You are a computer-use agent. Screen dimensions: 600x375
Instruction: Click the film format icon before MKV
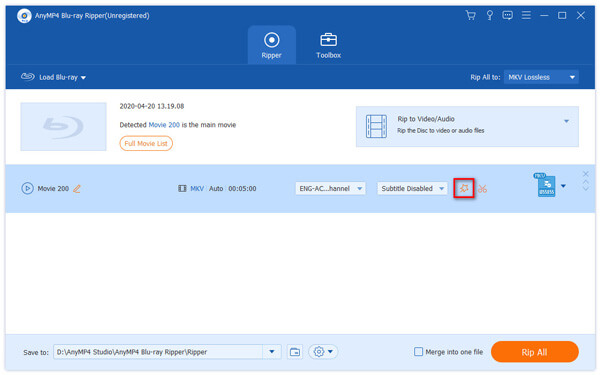pos(182,189)
